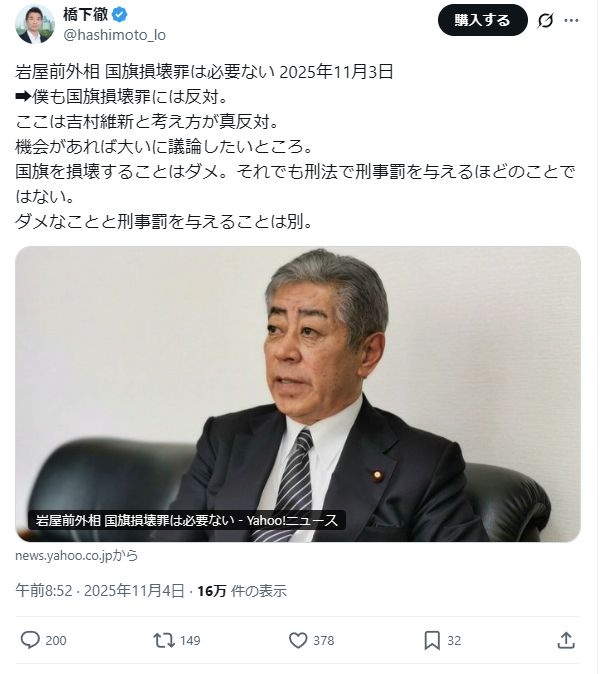Click the repost arrows icon

pos(164,640)
